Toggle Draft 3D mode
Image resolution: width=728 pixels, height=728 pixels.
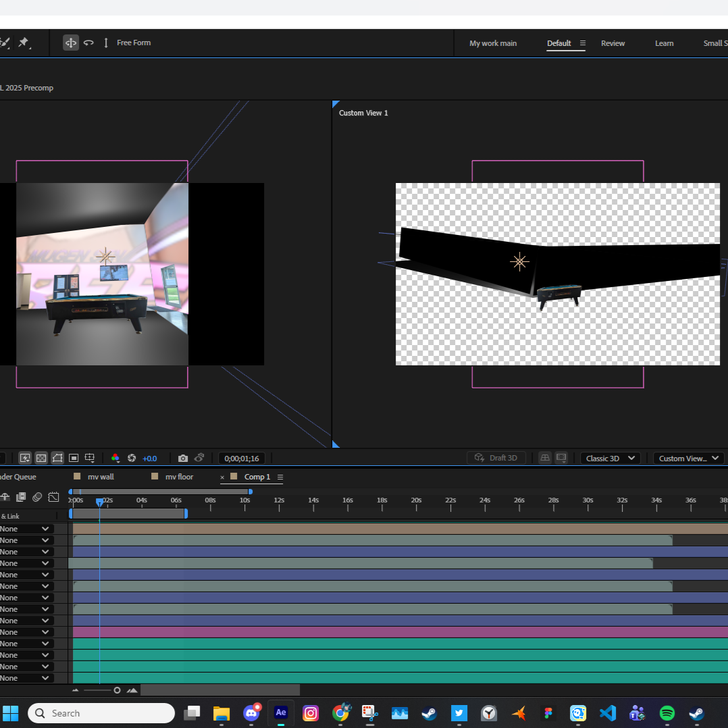497,458
